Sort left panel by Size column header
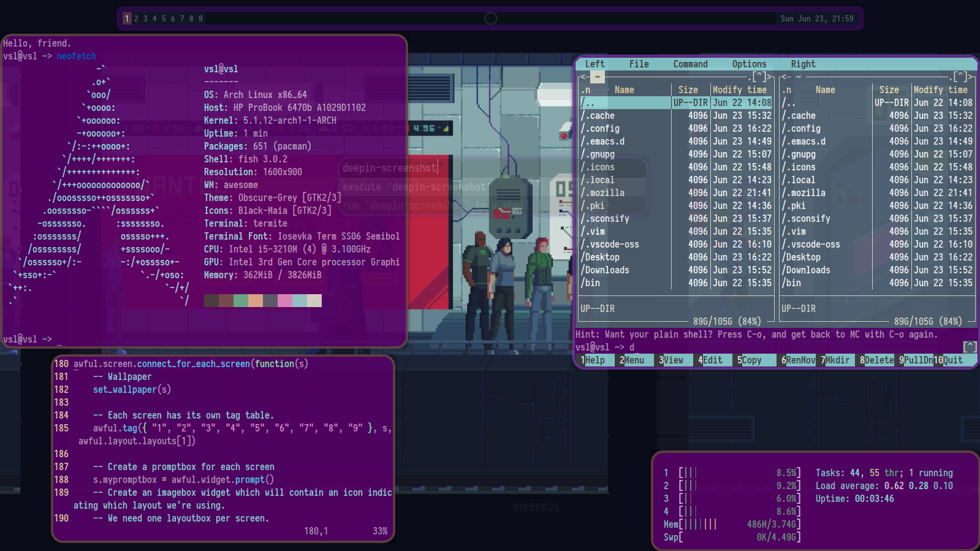The height and width of the screenshot is (551, 980). click(x=688, y=89)
